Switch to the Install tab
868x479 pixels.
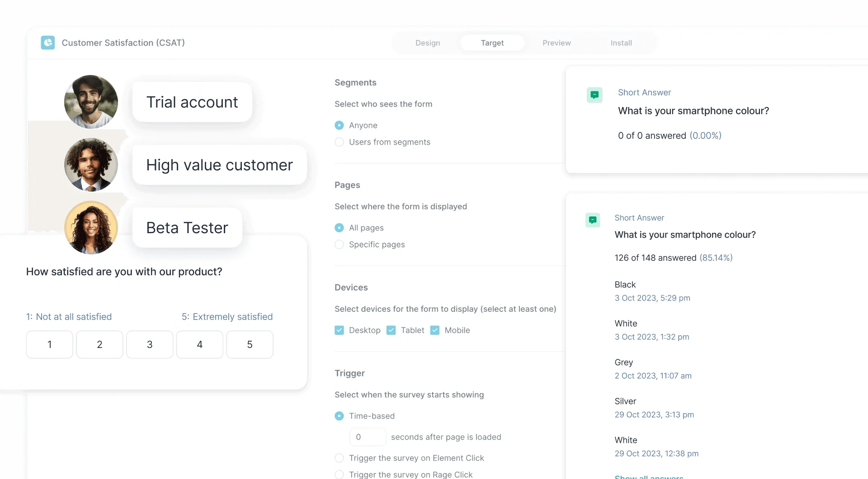point(621,42)
